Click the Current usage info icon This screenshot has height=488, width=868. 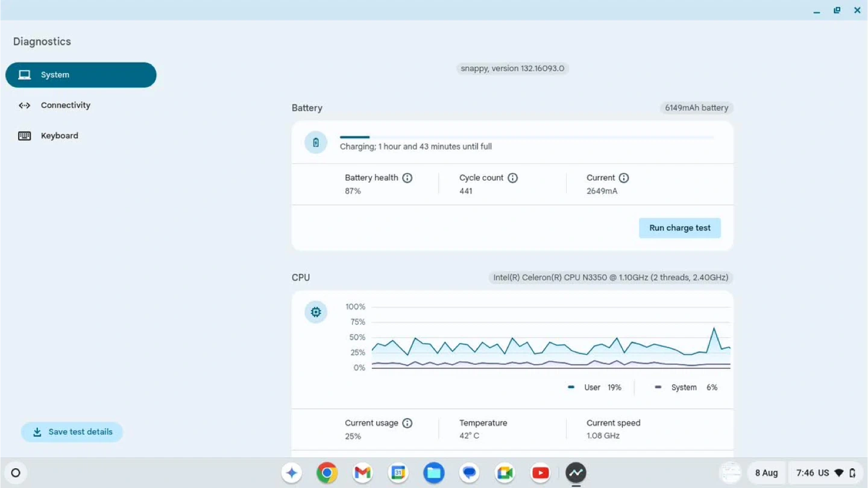pyautogui.click(x=407, y=423)
